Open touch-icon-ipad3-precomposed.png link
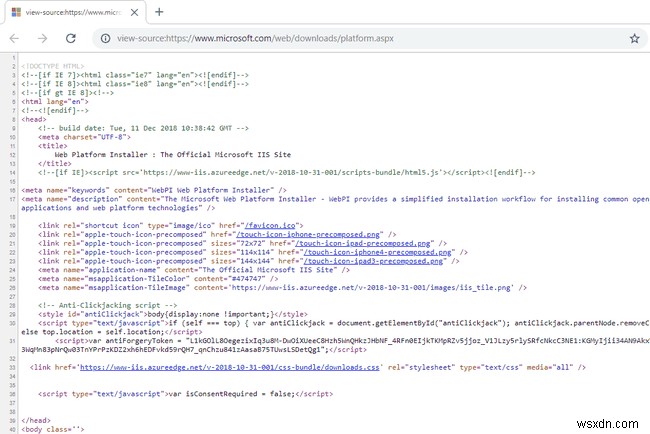This screenshot has width=650, height=434. coord(373,261)
